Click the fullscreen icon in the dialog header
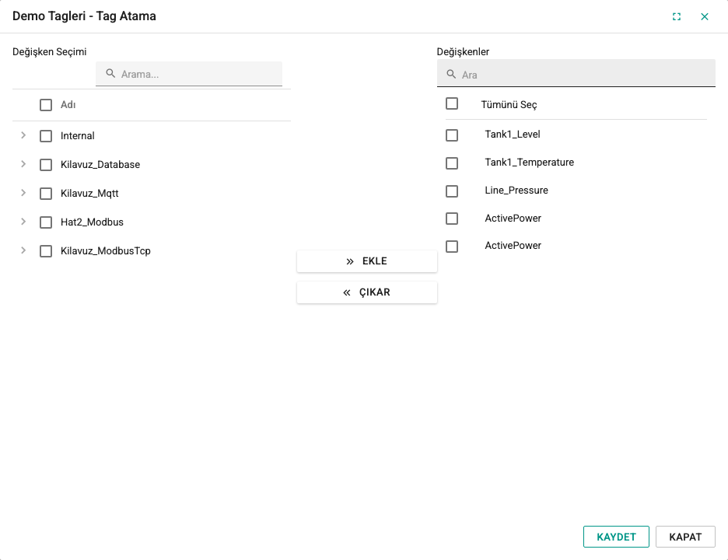The width and height of the screenshot is (728, 560). (677, 16)
